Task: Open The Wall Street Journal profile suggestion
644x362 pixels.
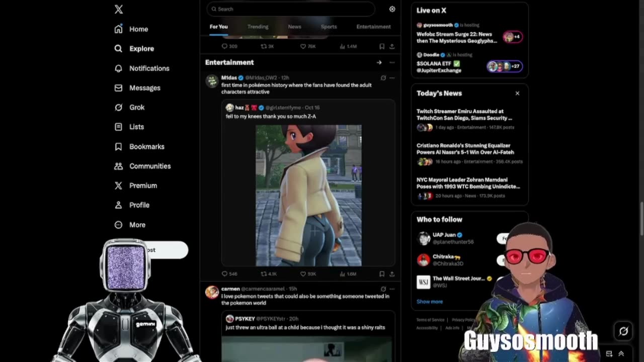Action: coord(455,282)
